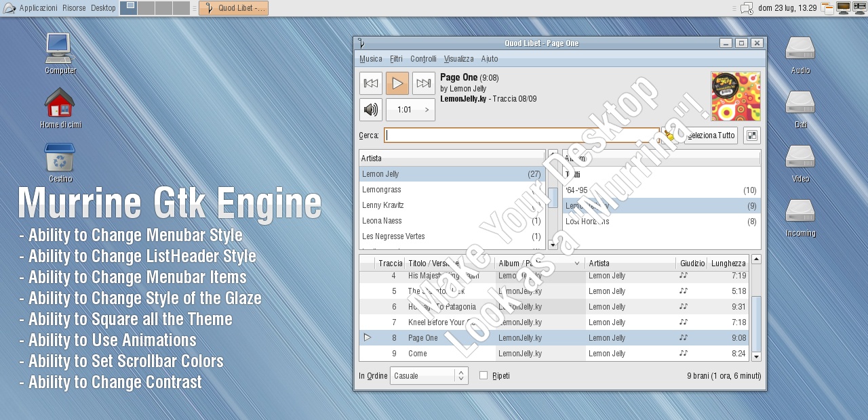Click the song list scrollbar down arrow
Image resolution: width=868 pixels, height=420 pixels.
tap(756, 356)
